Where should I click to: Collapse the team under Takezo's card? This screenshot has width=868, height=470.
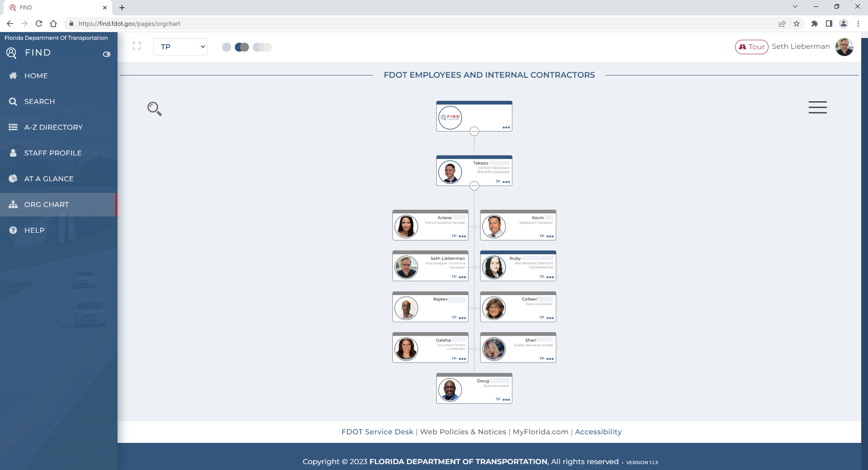click(x=474, y=186)
